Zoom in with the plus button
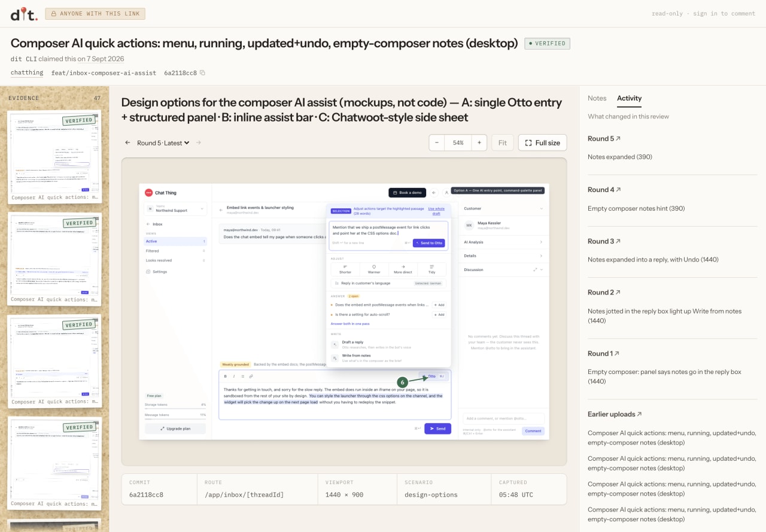The width and height of the screenshot is (766, 532). point(479,142)
